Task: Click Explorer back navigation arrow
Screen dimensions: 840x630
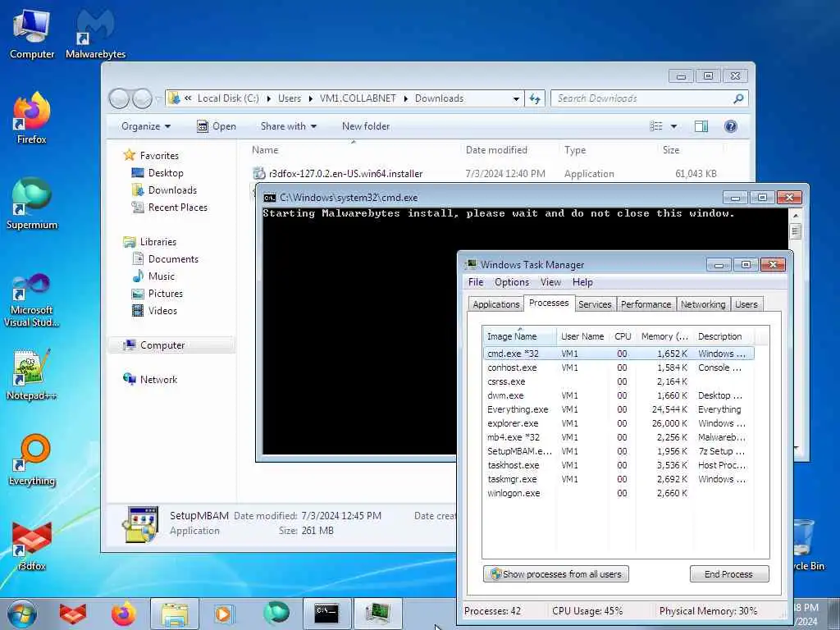Action: pyautogui.click(x=119, y=98)
